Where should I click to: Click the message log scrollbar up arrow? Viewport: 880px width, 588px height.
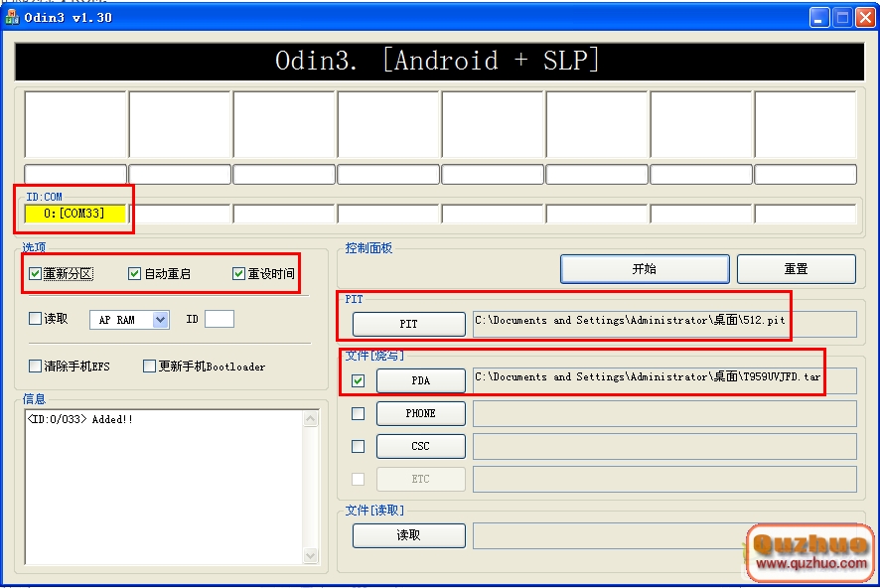click(x=310, y=418)
